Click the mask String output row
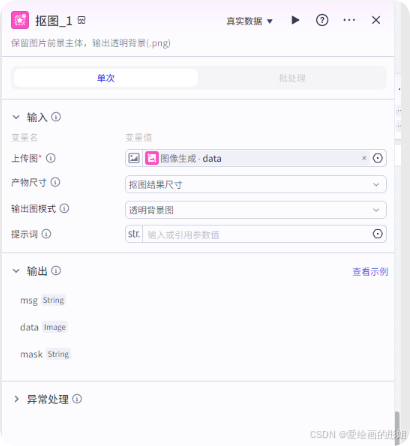The image size is (410, 446). click(45, 354)
